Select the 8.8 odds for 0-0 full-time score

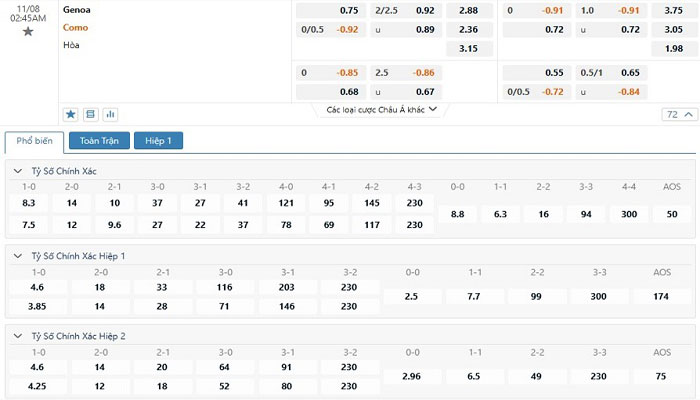click(x=457, y=214)
